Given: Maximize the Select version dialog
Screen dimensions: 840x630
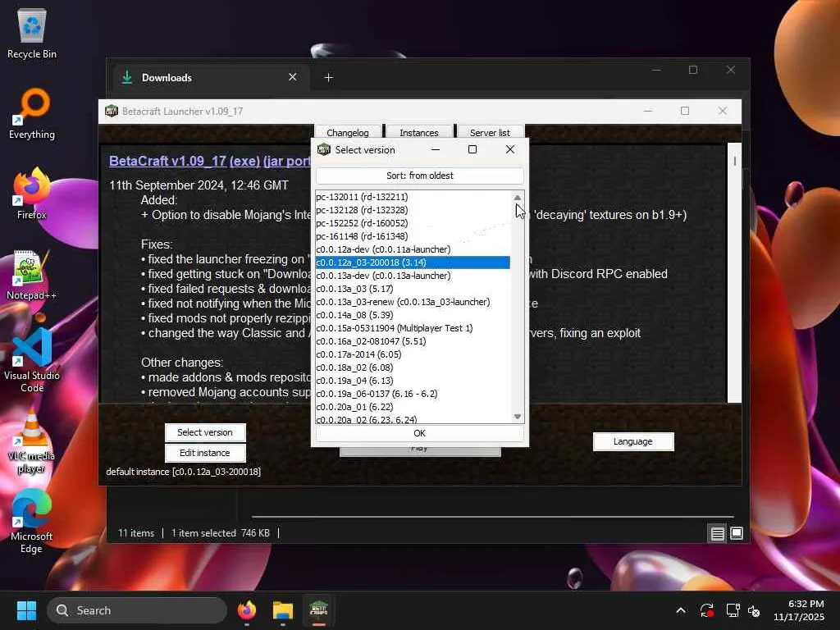Looking at the screenshot, I should pyautogui.click(x=472, y=149).
